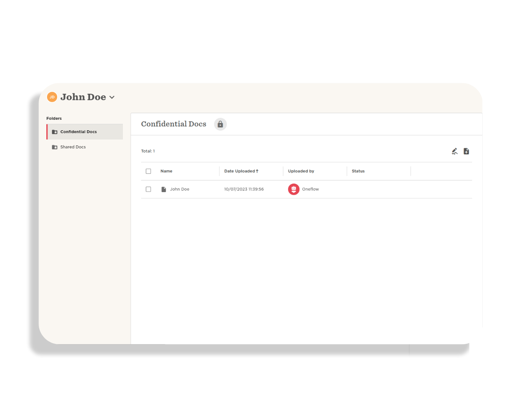Click the date 10/07/2023 11:39:56 cell

pyautogui.click(x=244, y=189)
